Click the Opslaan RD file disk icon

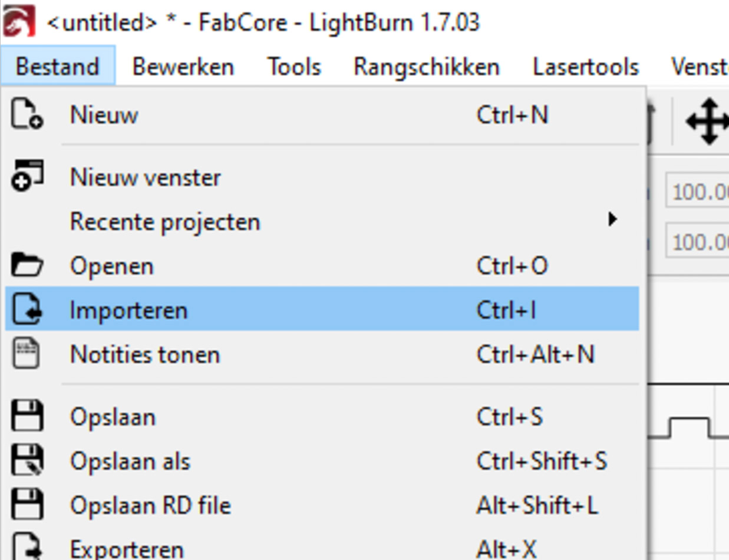27,505
